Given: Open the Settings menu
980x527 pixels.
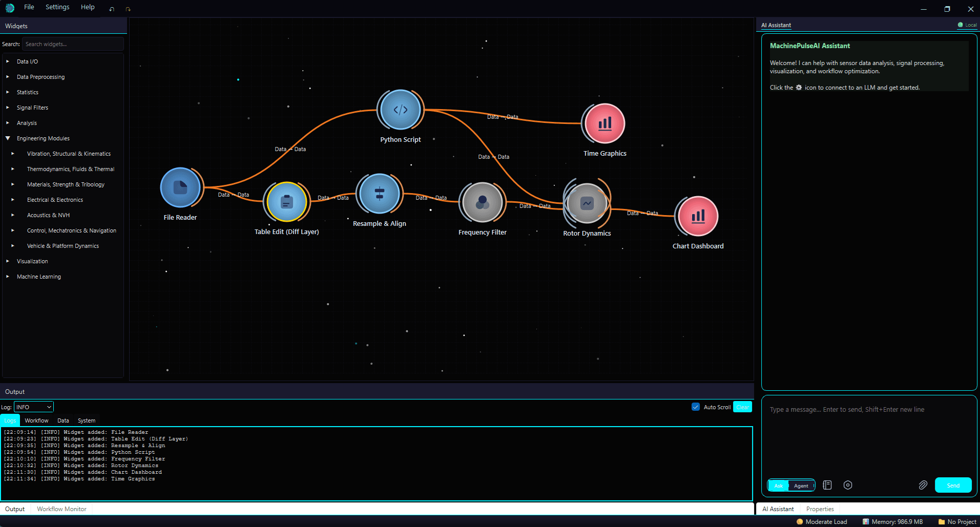Looking at the screenshot, I should click(57, 7).
